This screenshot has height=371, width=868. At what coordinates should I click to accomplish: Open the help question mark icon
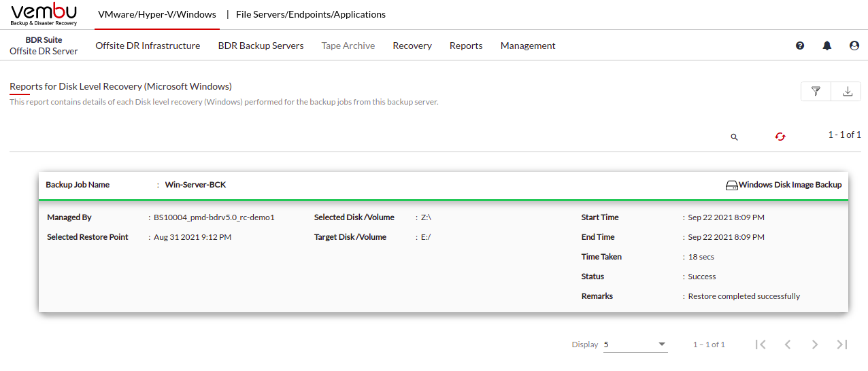[800, 46]
